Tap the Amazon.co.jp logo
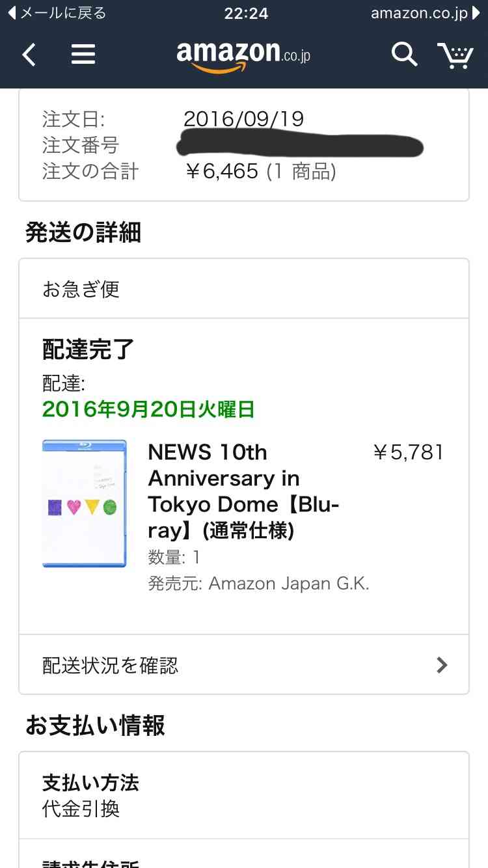Image resolution: width=488 pixels, height=868 pixels. pyautogui.click(x=243, y=55)
